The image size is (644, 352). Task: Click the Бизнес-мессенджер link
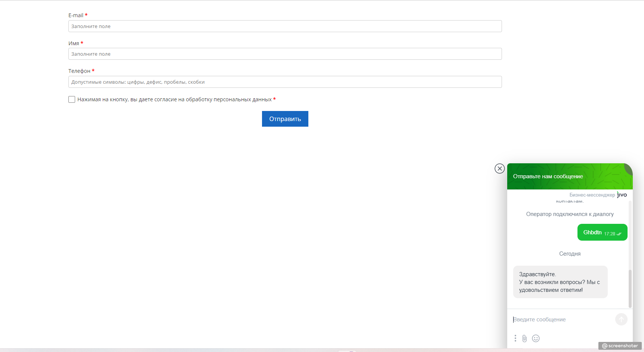[592, 195]
